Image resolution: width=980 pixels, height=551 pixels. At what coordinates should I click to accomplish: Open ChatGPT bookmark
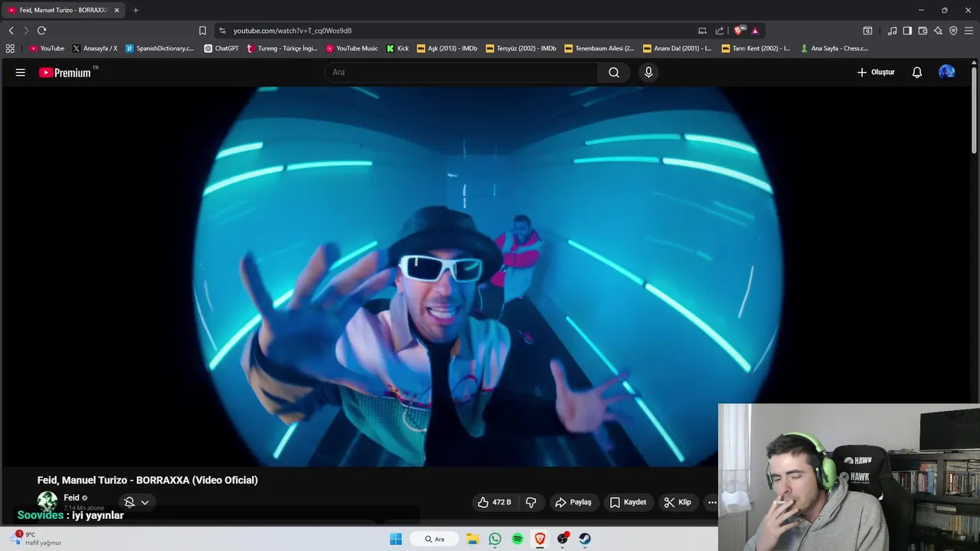tap(221, 48)
